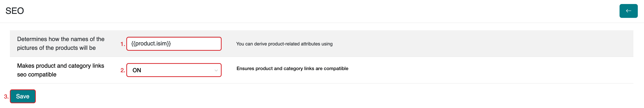Click the chevron in the ON dropdown
Screen dimensions: 644x108
[x=216, y=70]
